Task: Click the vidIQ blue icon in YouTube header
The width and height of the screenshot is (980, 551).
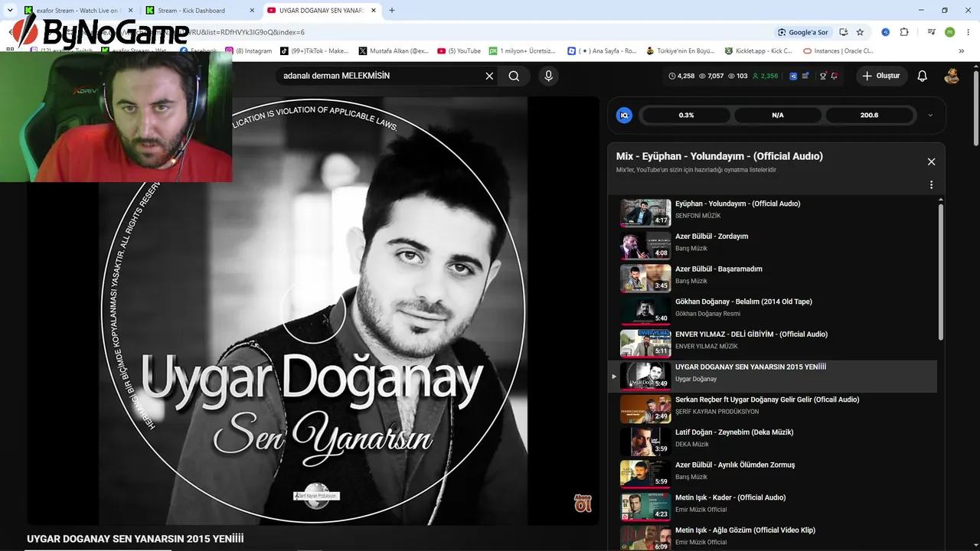Action: pos(793,76)
